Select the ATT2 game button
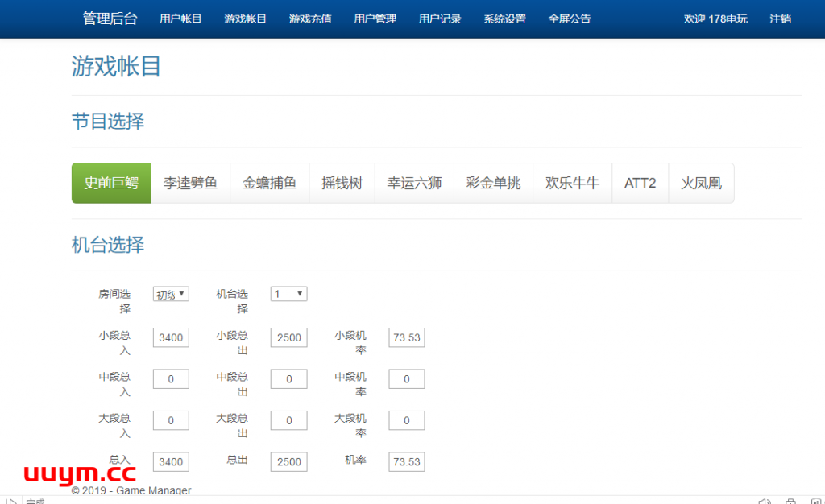This screenshot has height=504, width=825. click(640, 184)
